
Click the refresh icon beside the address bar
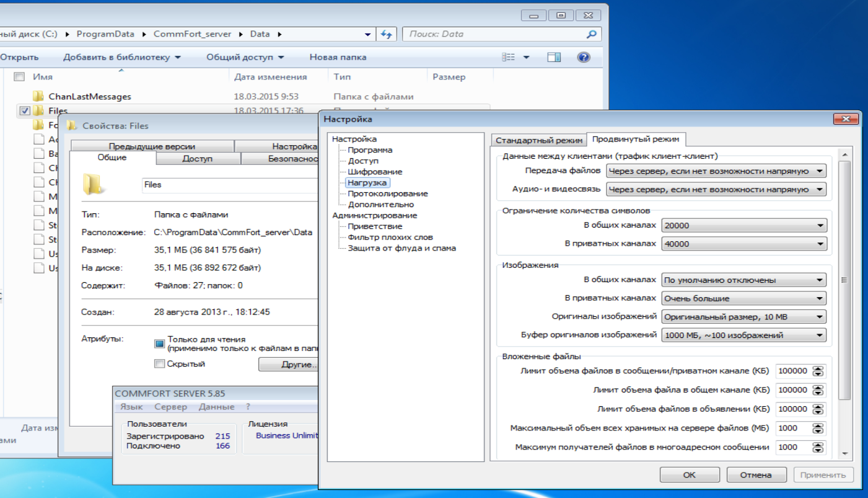(387, 34)
